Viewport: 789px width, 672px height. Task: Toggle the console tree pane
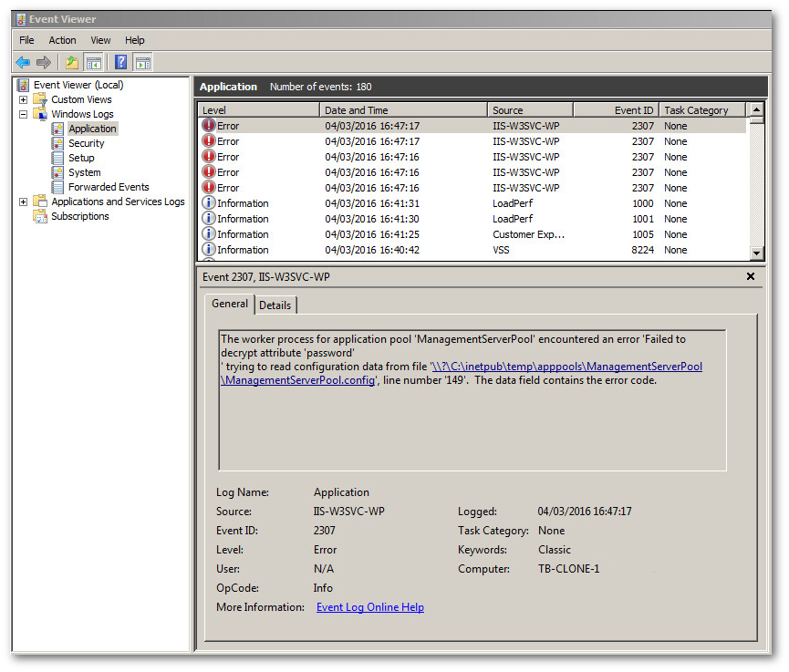pyautogui.click(x=94, y=62)
